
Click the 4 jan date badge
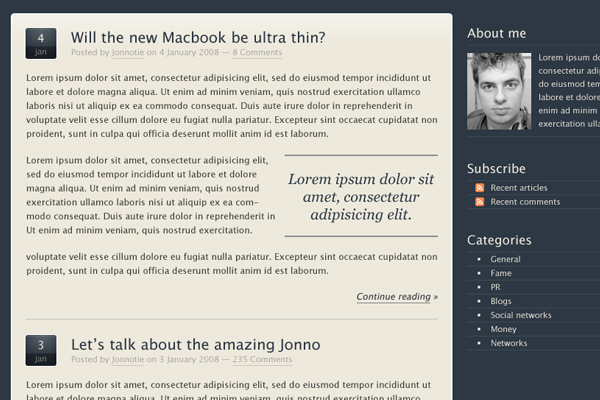tap(41, 44)
